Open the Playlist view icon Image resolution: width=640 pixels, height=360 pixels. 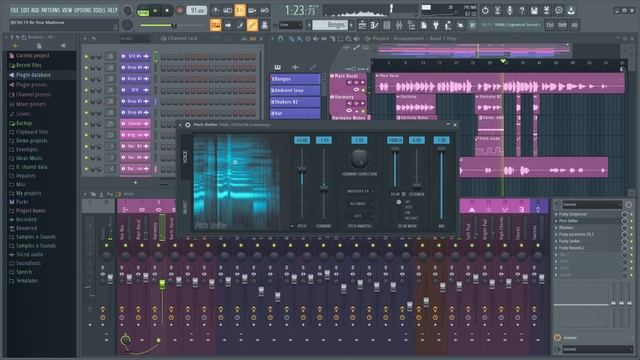(x=362, y=25)
